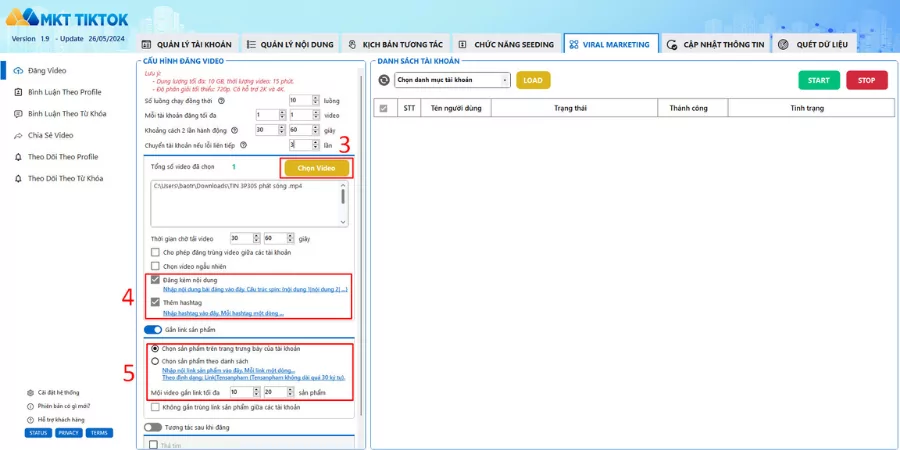
Task: Click the Phiên bản có gì mới icon
Action: tap(30, 406)
